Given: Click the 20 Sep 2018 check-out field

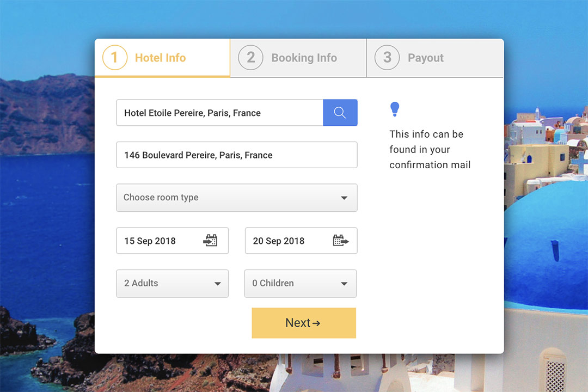Looking at the screenshot, I should pyautogui.click(x=287, y=241).
